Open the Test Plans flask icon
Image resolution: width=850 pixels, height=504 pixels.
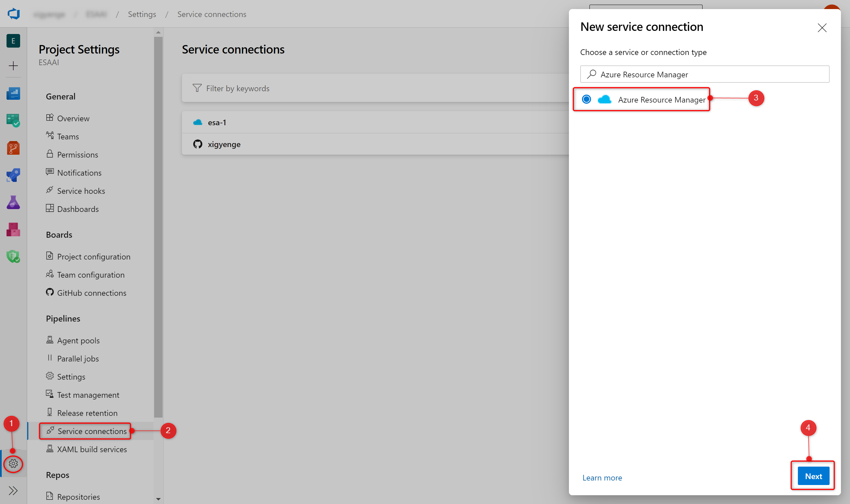(x=13, y=202)
